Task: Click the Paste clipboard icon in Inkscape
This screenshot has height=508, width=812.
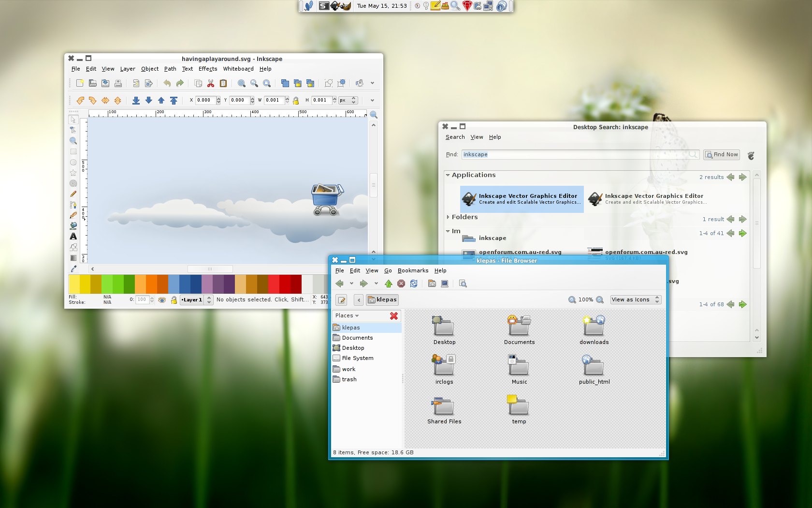Action: coord(223,83)
